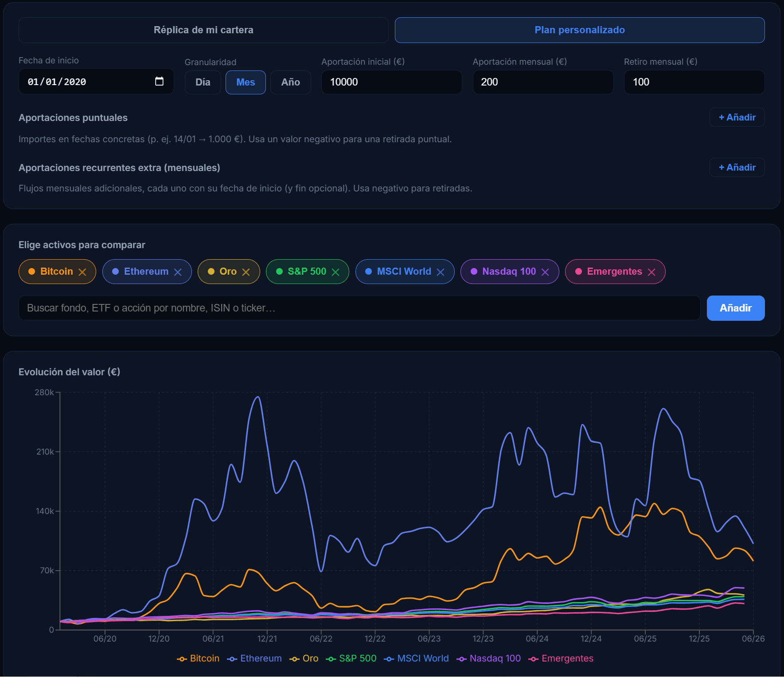Screen dimensions: 784x677
Task: Remove Oro from compared assets
Action: 246,272
